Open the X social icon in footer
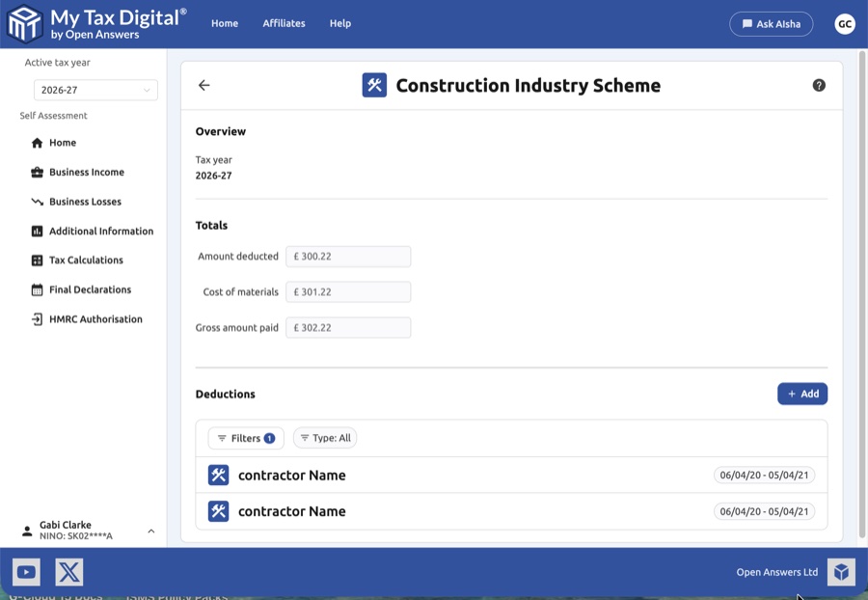Viewport: 868px width, 600px height. click(69, 572)
